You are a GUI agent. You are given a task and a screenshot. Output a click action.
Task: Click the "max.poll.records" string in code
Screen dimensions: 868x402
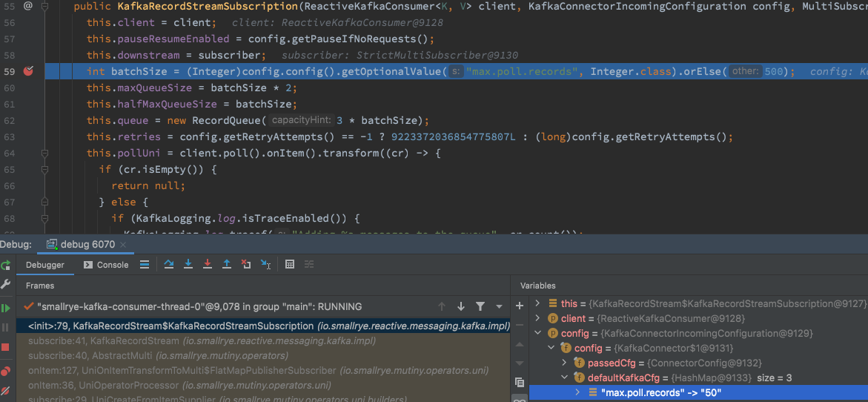pos(521,71)
